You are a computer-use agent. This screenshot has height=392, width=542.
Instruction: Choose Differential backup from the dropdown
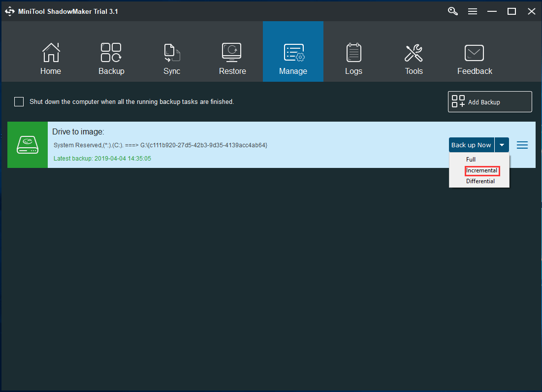pyautogui.click(x=480, y=181)
